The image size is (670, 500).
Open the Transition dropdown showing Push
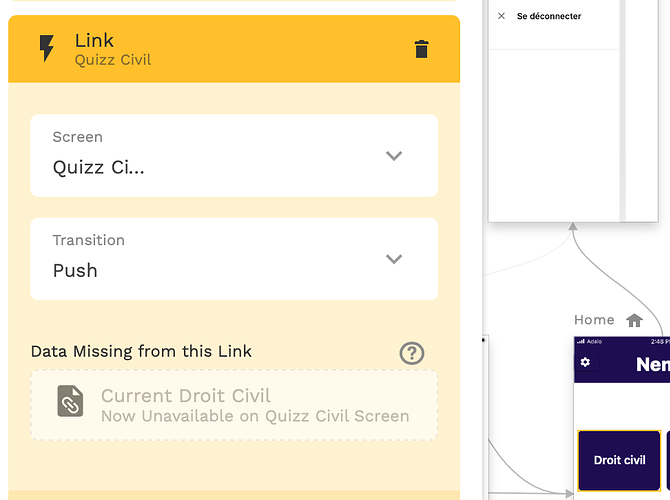click(234, 259)
